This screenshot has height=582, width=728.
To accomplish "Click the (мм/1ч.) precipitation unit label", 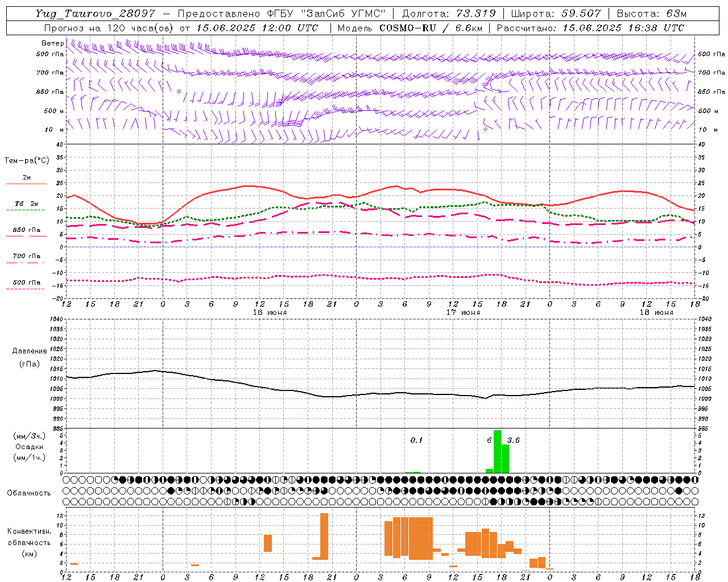I will 29,457.
